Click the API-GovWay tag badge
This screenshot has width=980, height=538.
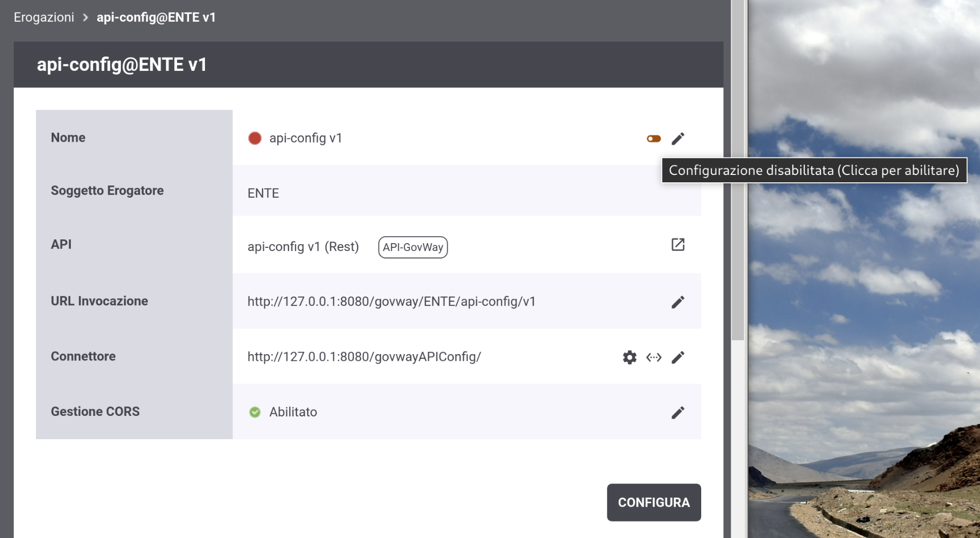pyautogui.click(x=413, y=247)
